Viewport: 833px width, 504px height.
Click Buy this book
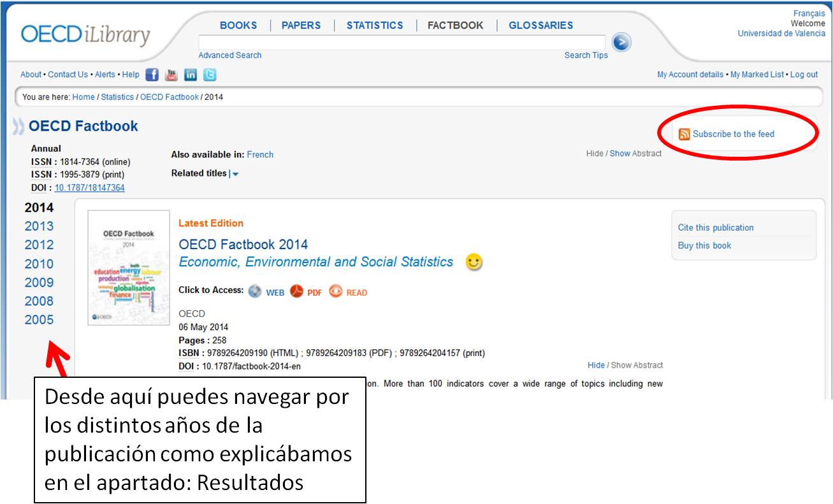[x=705, y=245]
